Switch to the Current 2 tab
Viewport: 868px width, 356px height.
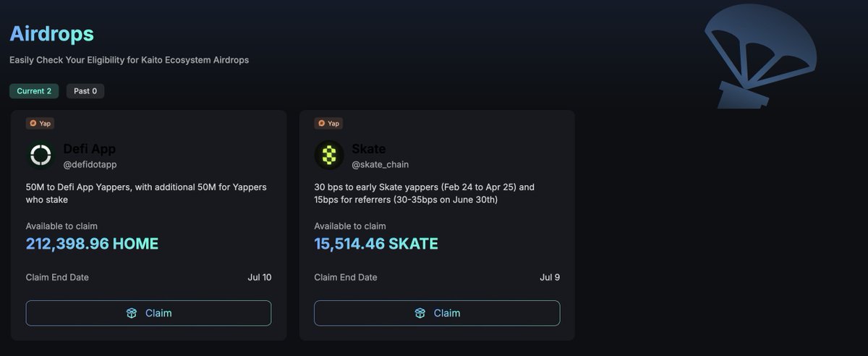34,91
